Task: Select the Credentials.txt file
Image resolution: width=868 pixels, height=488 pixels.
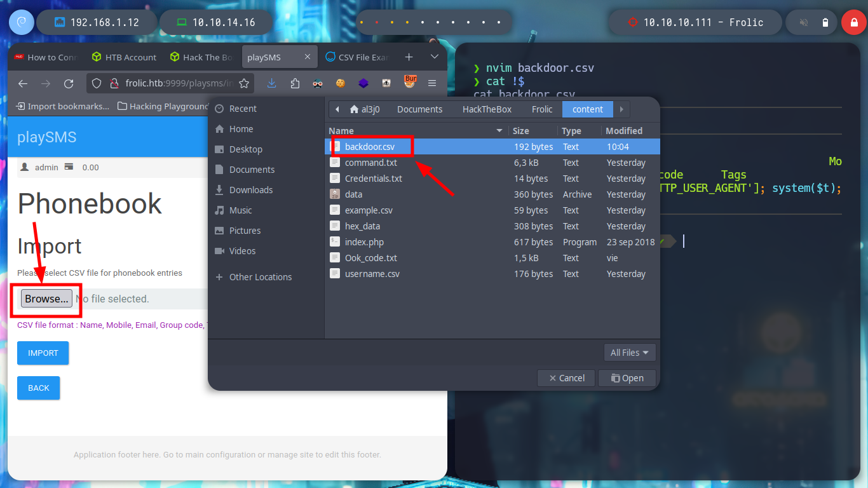Action: tap(492, 179)
